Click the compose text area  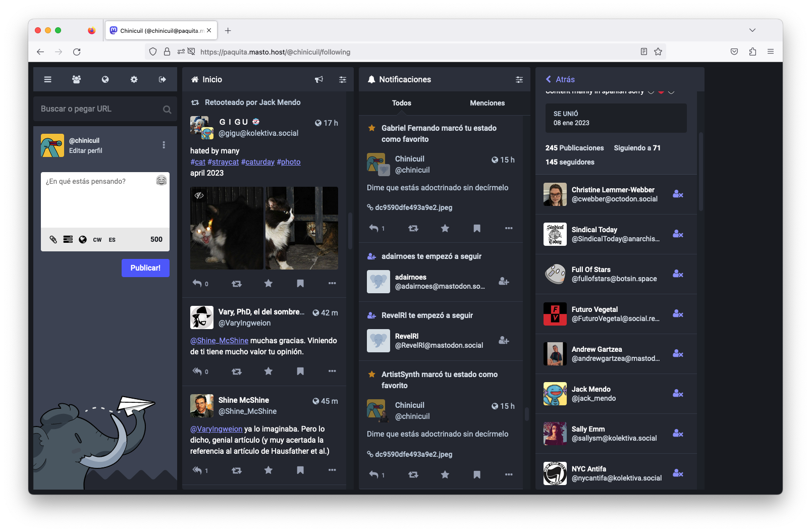click(105, 200)
